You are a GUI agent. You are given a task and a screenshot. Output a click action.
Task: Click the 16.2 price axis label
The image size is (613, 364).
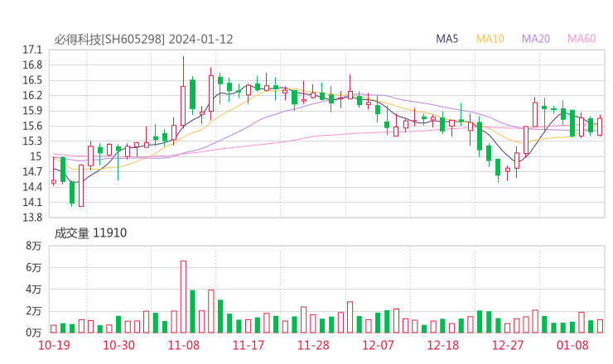pyautogui.click(x=32, y=96)
